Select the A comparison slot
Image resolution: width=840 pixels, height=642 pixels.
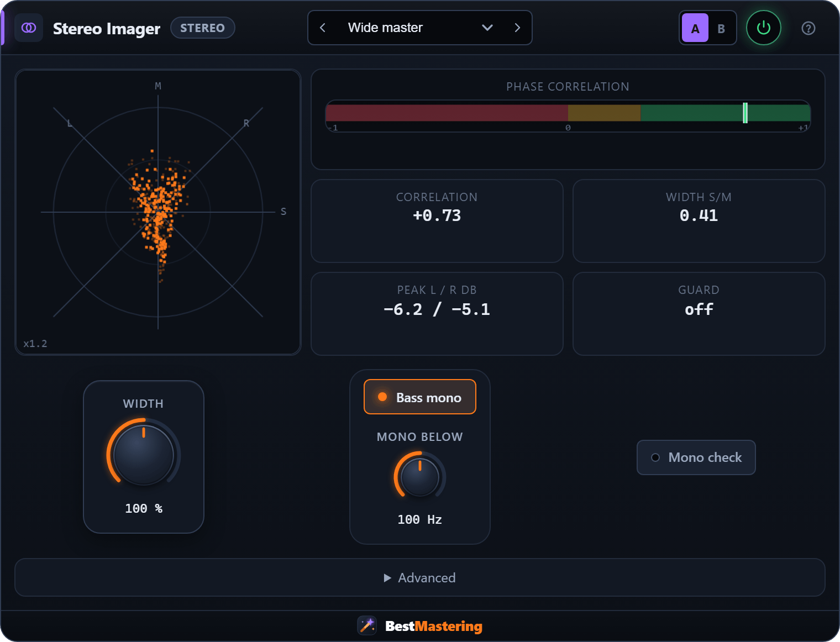[695, 28]
